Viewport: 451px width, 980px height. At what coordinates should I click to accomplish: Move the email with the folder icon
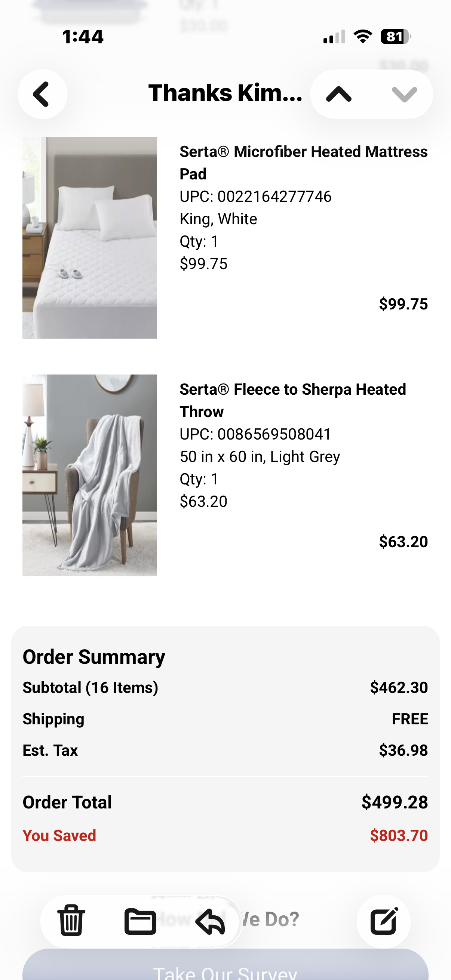(141, 921)
